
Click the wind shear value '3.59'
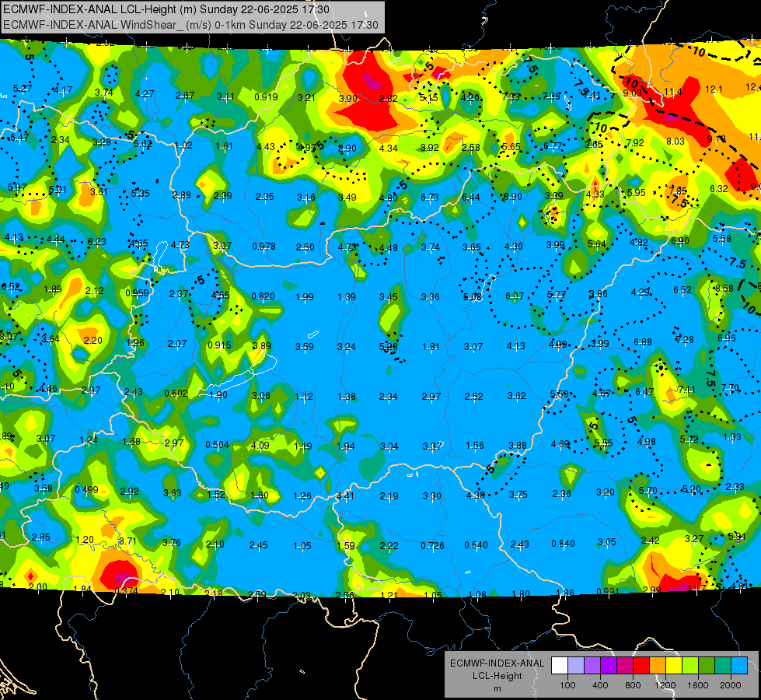tap(305, 346)
